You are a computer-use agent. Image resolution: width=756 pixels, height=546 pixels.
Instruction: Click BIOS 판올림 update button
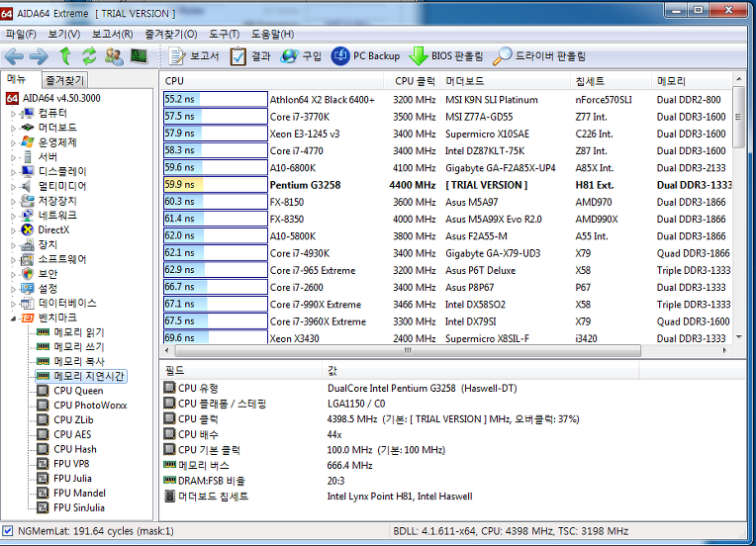[x=446, y=56]
